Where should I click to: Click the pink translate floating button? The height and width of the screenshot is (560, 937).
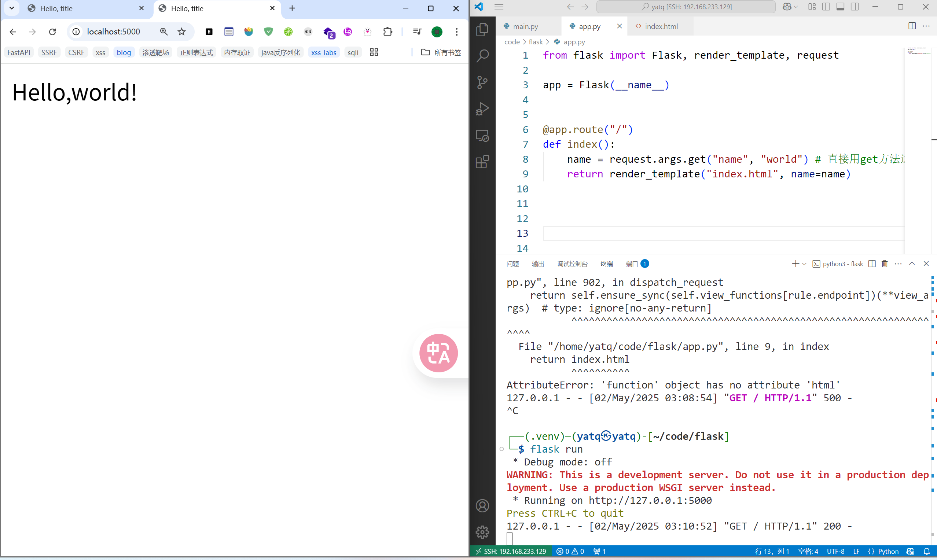(438, 353)
